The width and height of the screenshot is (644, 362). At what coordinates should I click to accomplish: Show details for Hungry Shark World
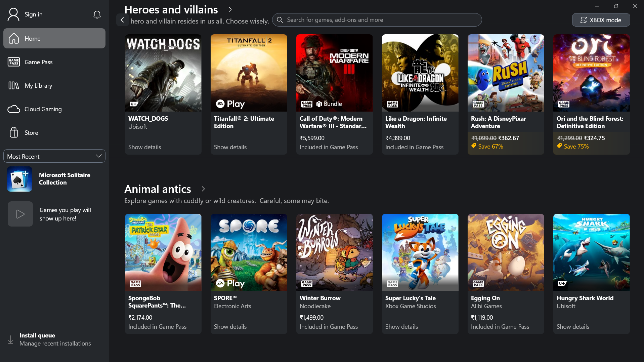(x=573, y=327)
